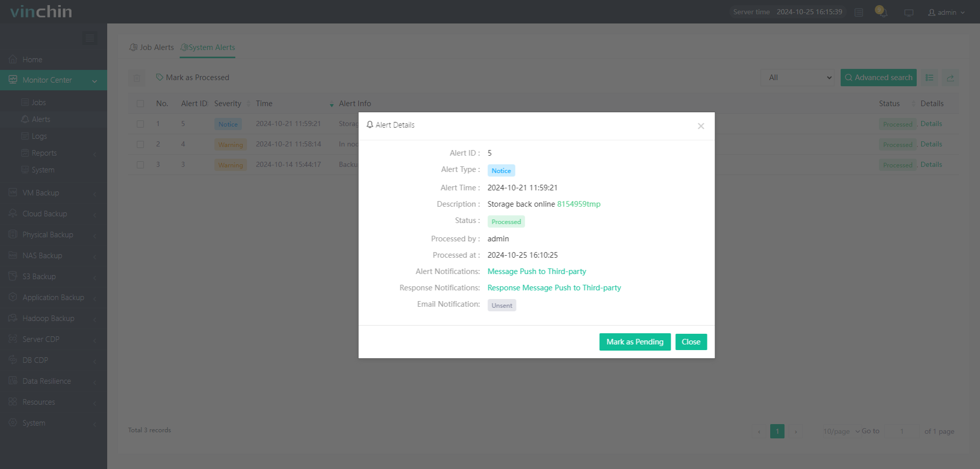Viewport: 980px width, 469px height.
Task: Open the Jobs section in Monitor Center
Action: pos(38,102)
